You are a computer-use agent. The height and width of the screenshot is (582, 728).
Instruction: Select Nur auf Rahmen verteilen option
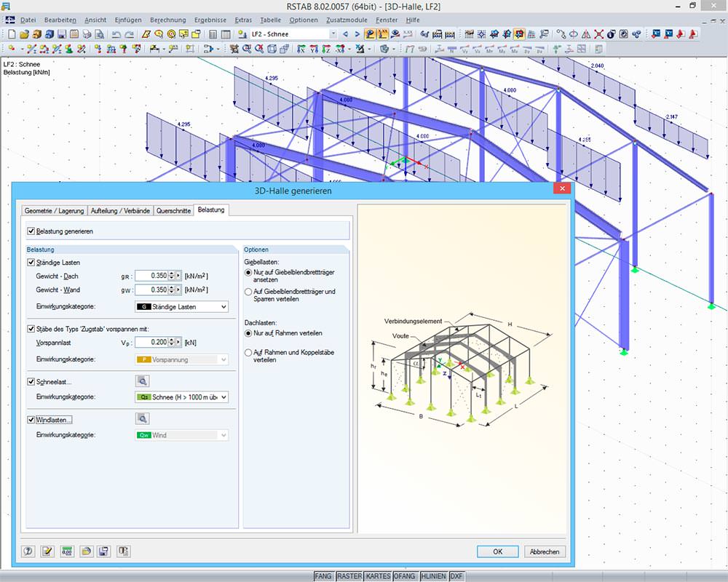pos(248,333)
